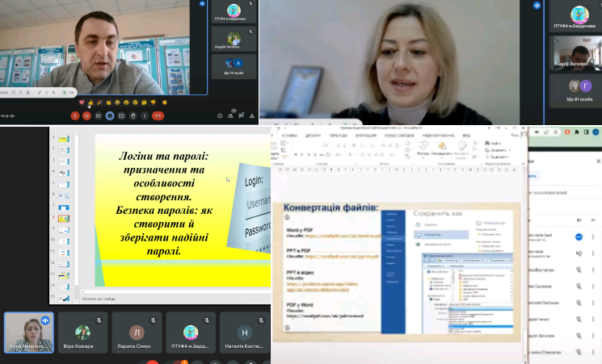Turn on the red camera button
This screenshot has height=364, width=602.
(x=86, y=115)
